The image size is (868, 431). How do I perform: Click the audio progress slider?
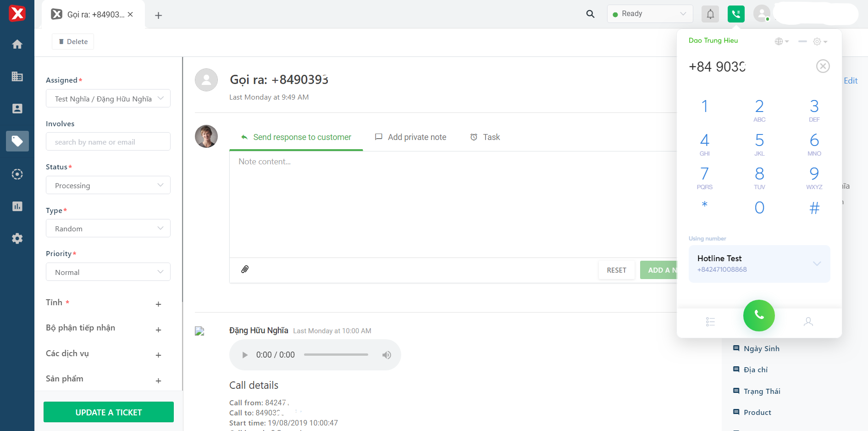point(336,355)
